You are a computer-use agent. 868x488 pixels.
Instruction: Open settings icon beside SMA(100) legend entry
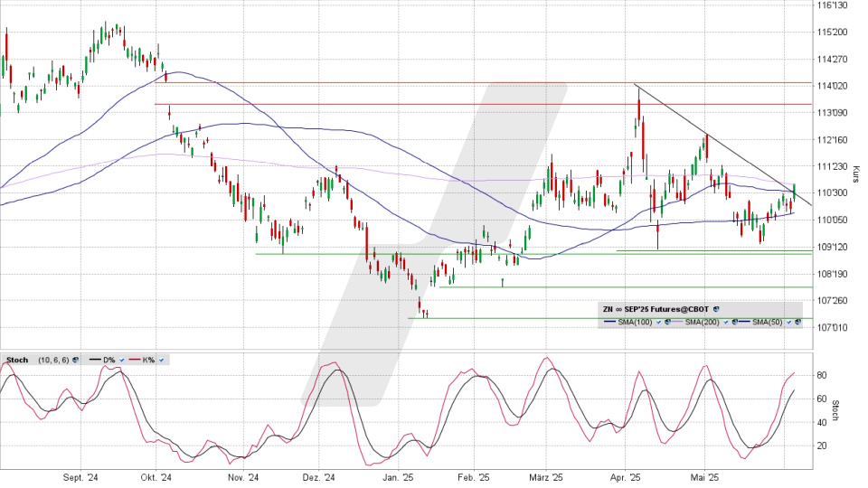click(x=667, y=322)
